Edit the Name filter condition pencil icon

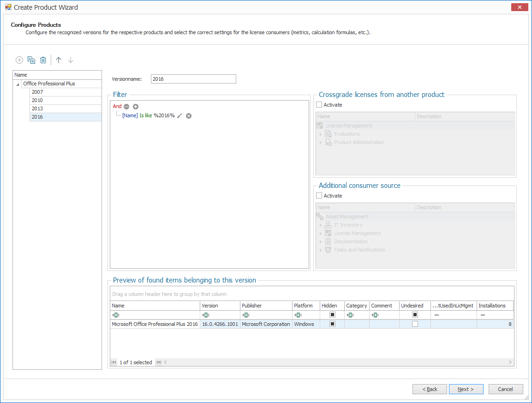pos(180,116)
